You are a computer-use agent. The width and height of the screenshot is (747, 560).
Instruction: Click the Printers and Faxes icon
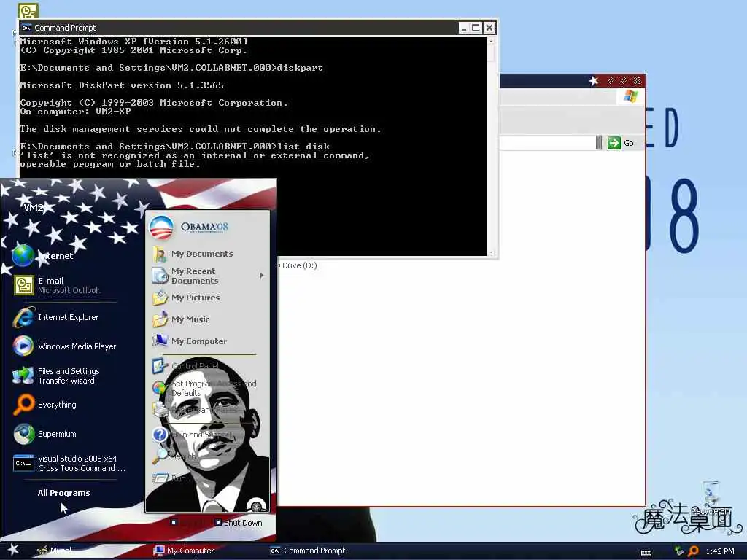click(x=160, y=409)
